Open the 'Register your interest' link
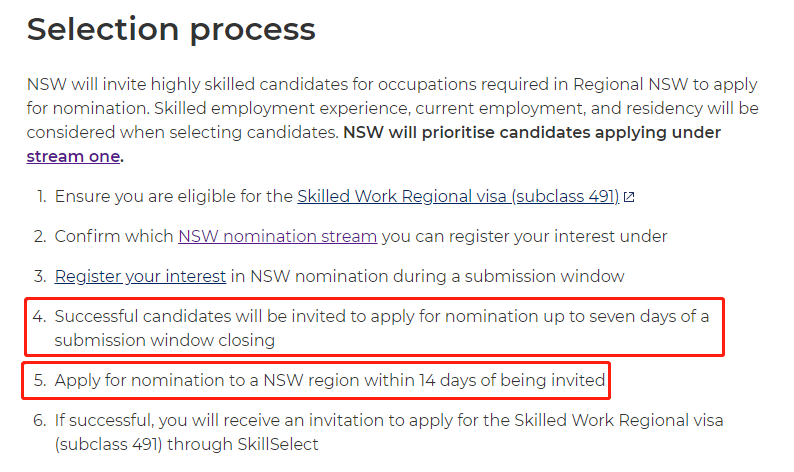The width and height of the screenshot is (794, 472). point(140,277)
